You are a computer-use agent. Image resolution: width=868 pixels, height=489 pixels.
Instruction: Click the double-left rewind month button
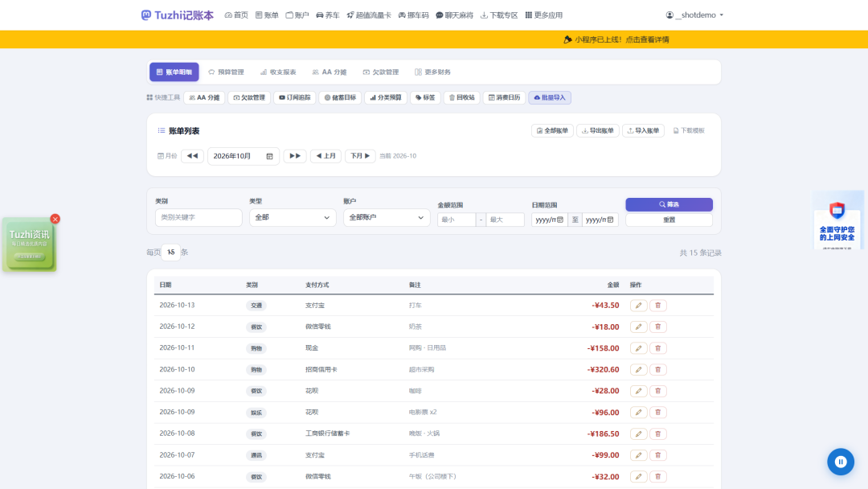(x=192, y=156)
